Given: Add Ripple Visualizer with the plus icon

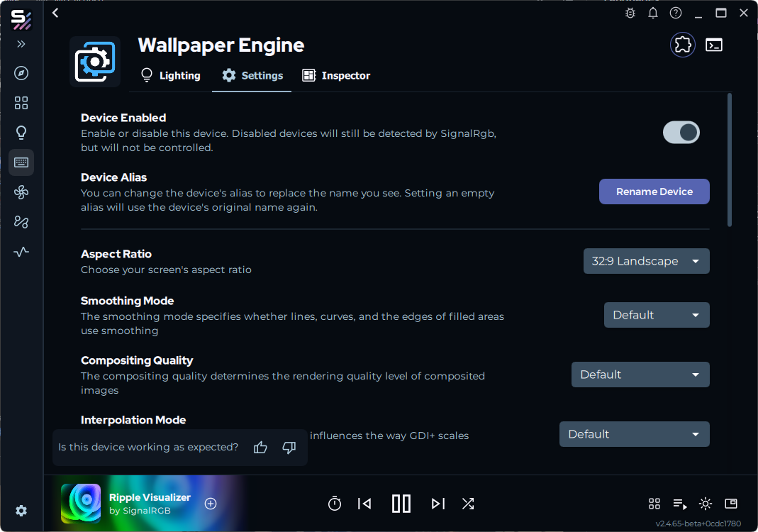Looking at the screenshot, I should (211, 504).
